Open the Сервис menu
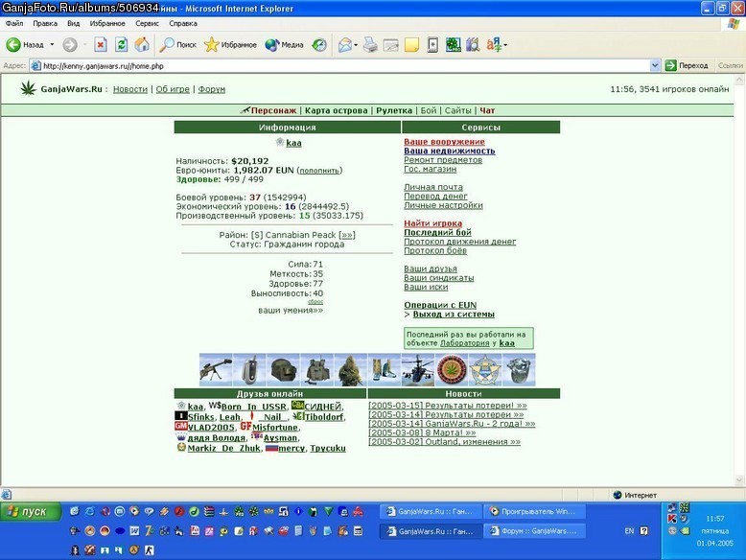 pyautogui.click(x=147, y=23)
